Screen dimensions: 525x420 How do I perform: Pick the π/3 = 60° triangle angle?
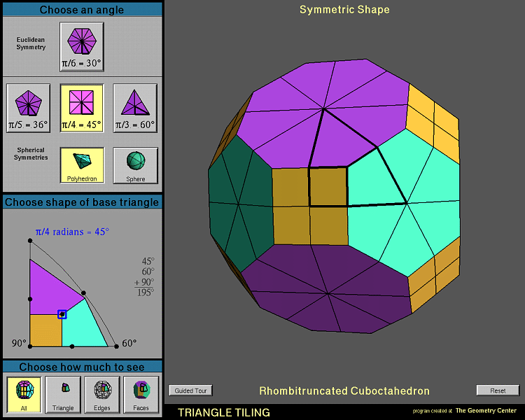tap(135, 108)
